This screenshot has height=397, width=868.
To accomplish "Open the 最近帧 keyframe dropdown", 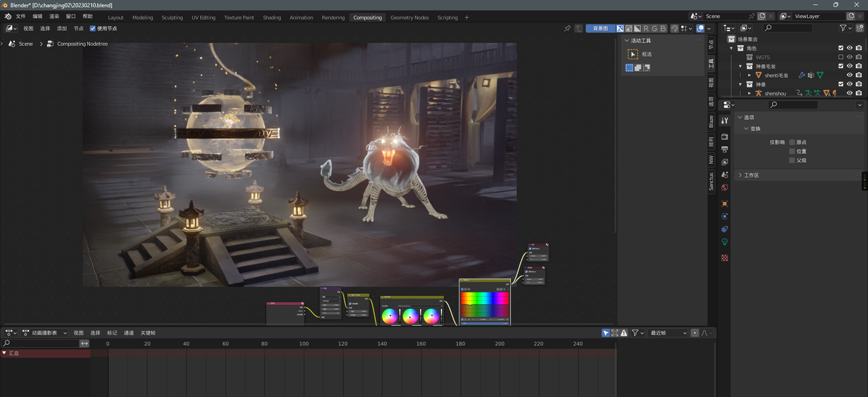I will (668, 333).
